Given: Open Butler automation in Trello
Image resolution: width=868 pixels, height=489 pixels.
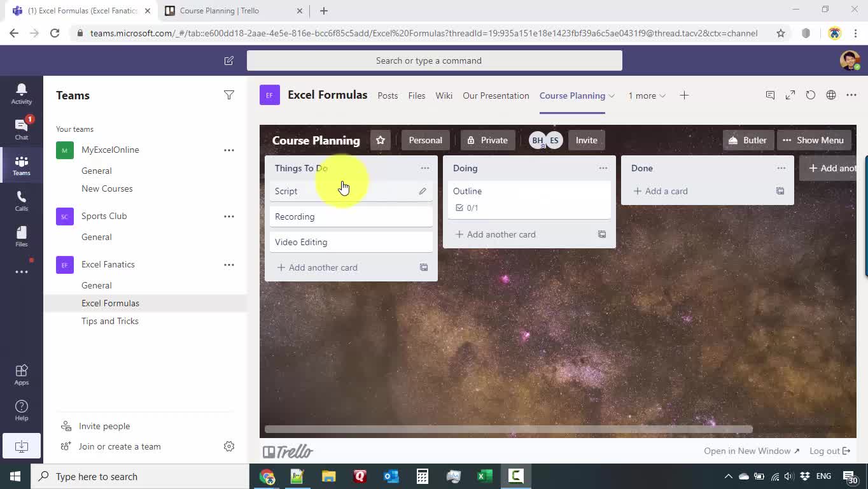Looking at the screenshot, I should tap(748, 140).
